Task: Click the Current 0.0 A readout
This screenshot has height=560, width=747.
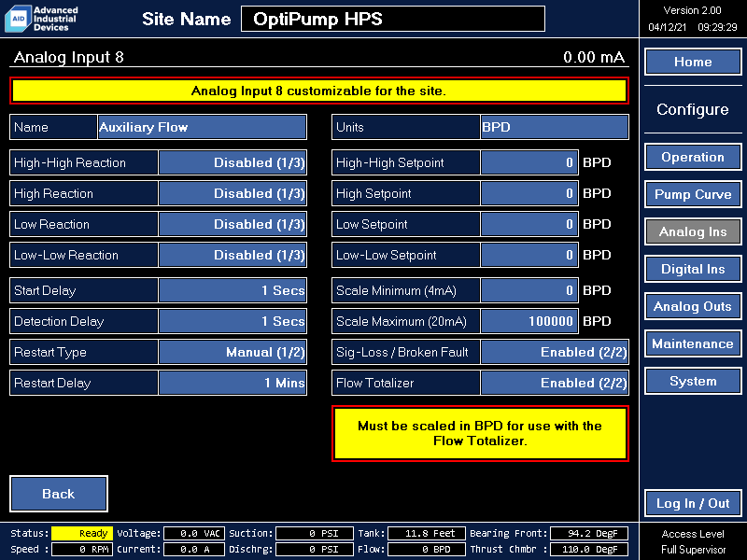Action: [194, 549]
